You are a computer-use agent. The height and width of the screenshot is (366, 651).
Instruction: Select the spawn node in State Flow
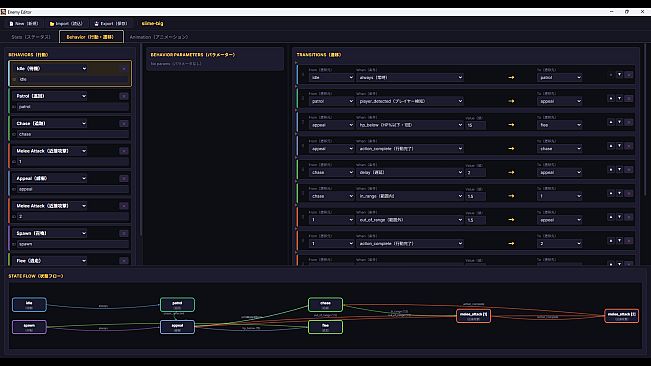(29, 327)
